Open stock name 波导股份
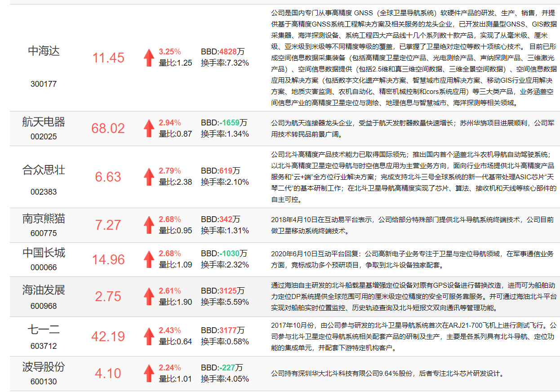Viewport: 560px width, 392px height. tap(44, 367)
